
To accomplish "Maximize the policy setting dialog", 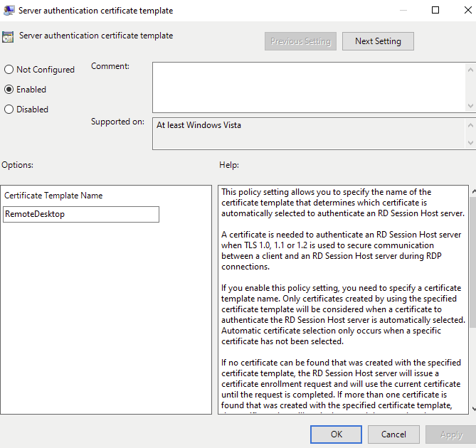I will point(436,11).
